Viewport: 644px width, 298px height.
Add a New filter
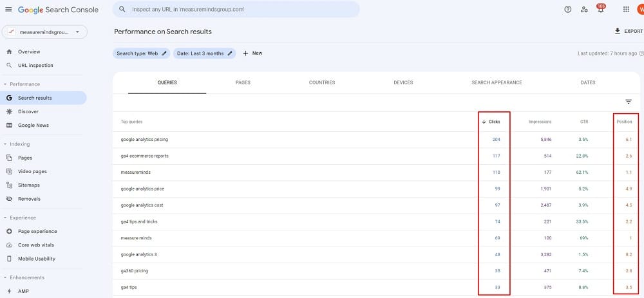pyautogui.click(x=252, y=53)
